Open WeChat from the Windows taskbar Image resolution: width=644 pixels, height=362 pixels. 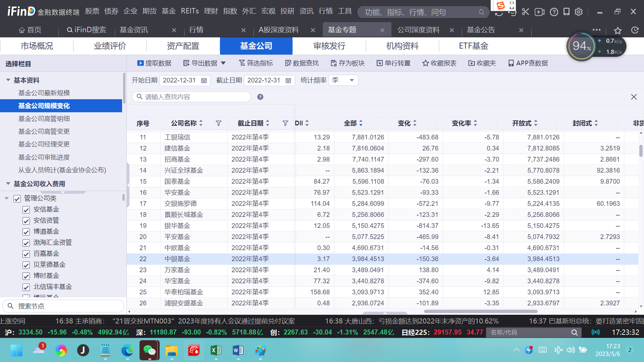[x=149, y=351]
